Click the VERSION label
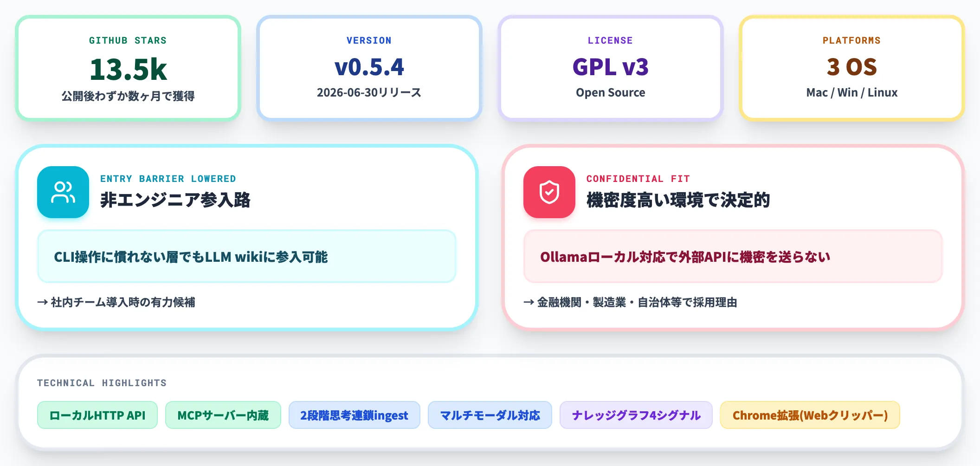 pos(369,40)
